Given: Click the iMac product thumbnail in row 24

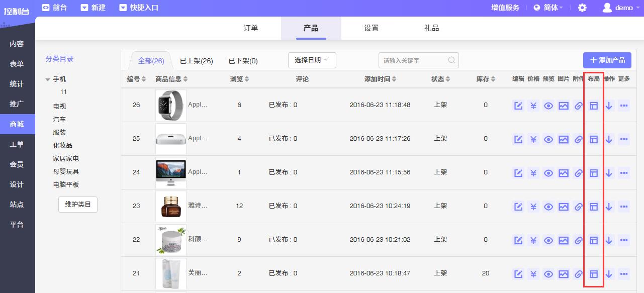Looking at the screenshot, I should tap(171, 172).
